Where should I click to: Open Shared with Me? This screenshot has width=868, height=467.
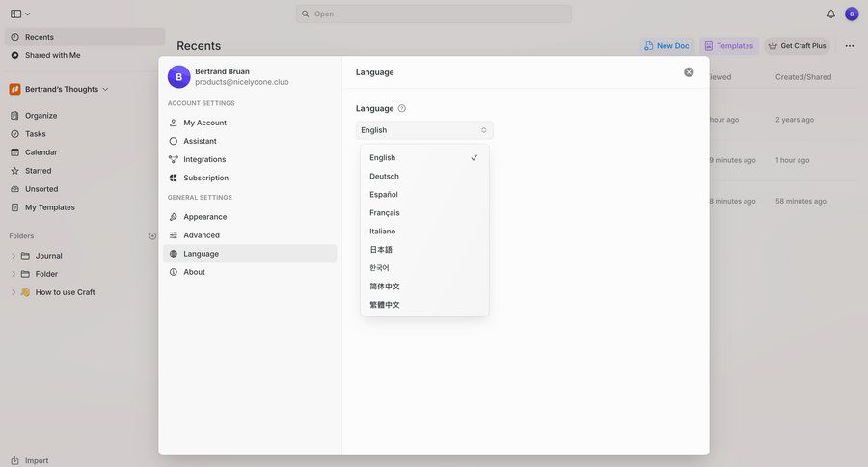[53, 55]
